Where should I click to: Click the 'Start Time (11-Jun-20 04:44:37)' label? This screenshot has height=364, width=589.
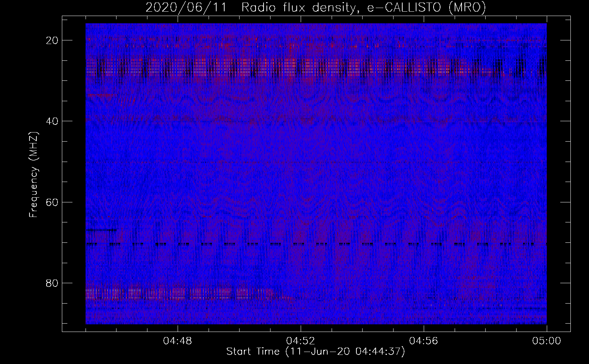point(316,352)
